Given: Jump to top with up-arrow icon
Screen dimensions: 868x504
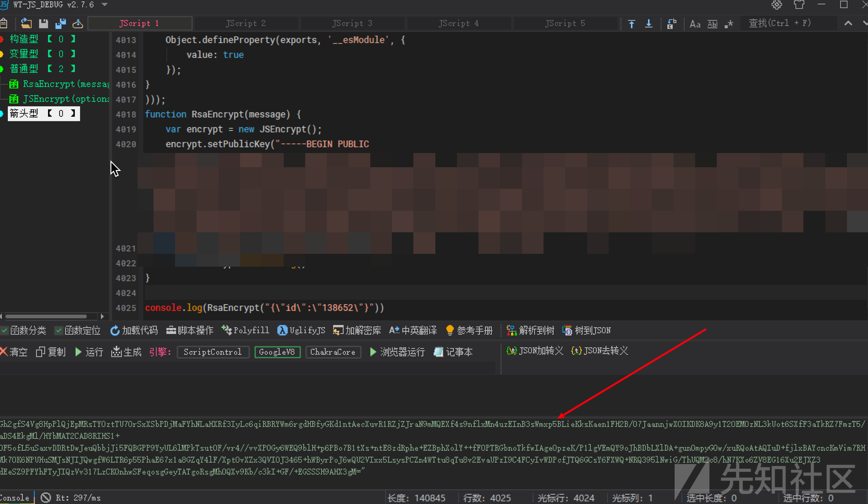Looking at the screenshot, I should 632,24.
